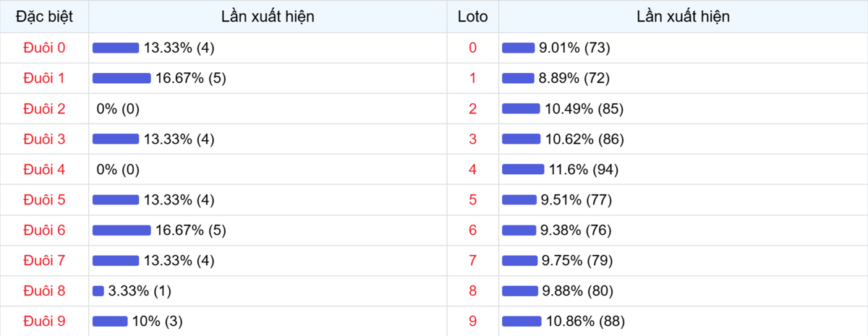The image size is (868, 336).
Task: Click Loto 9 bar showing 10.86%
Action: [x=522, y=321]
